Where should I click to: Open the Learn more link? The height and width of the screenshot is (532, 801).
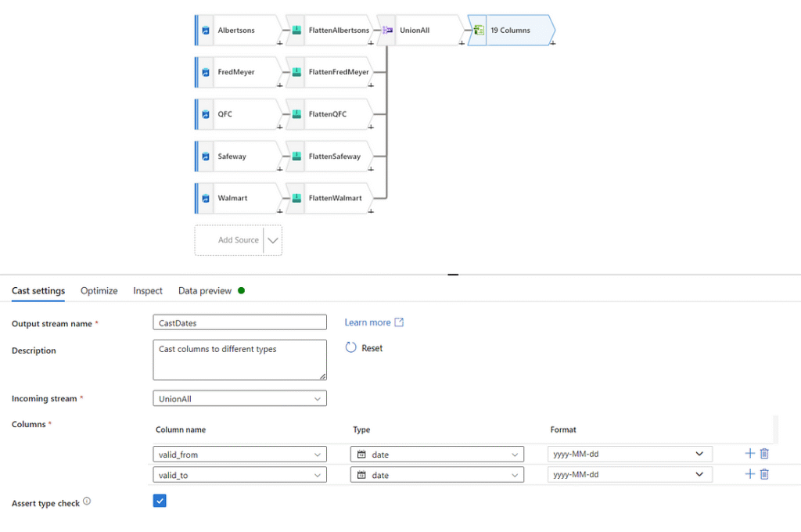(374, 322)
